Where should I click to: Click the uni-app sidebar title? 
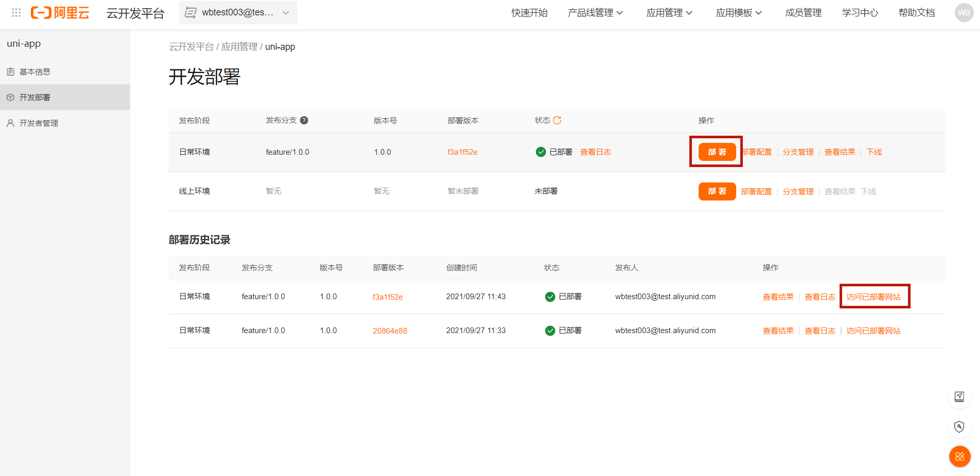click(x=24, y=44)
